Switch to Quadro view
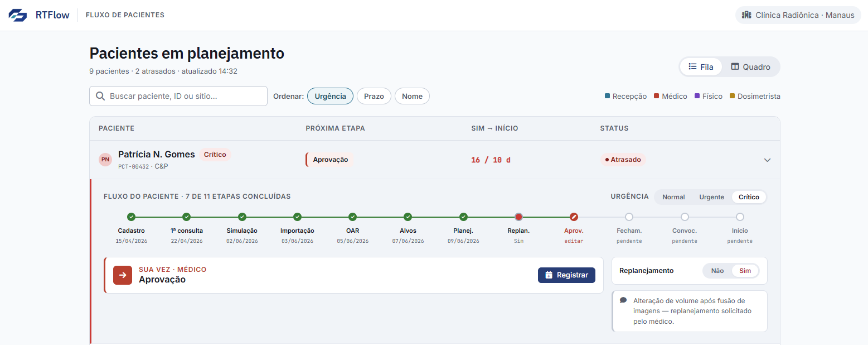868x345 pixels. pos(750,66)
